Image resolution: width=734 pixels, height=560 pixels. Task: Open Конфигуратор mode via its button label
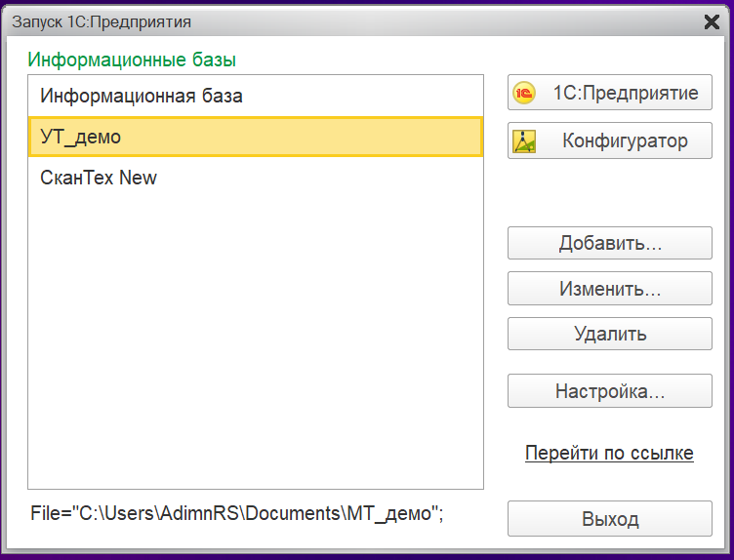tap(625, 141)
